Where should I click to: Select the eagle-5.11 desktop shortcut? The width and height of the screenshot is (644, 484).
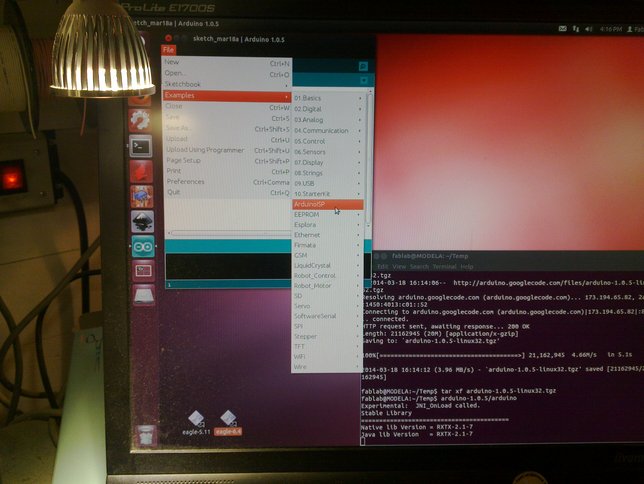196,422
